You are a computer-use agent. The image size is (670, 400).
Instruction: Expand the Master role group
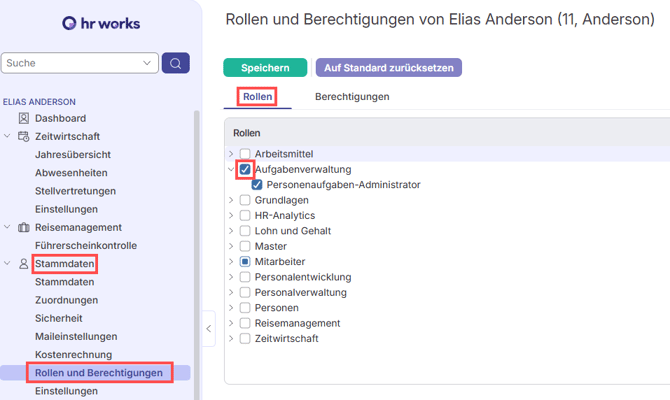point(231,246)
